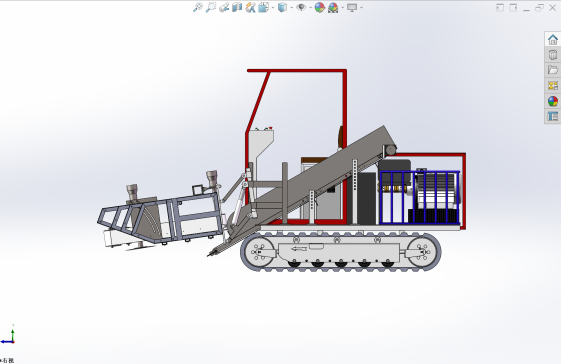Screen dimensions: 561x364
Task: Expand the View Settings dropdown arrow
Action: [361, 7]
